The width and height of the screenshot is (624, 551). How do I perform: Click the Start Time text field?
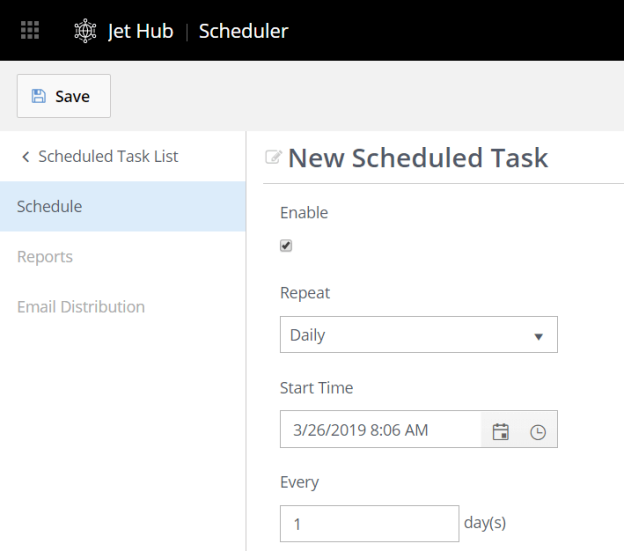click(380, 430)
